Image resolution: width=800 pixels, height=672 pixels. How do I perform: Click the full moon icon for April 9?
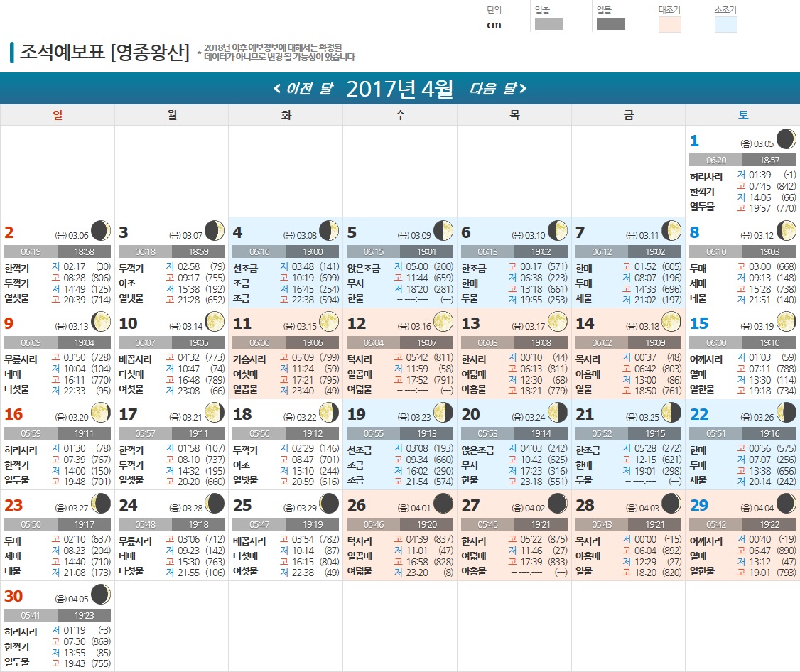coord(101,322)
